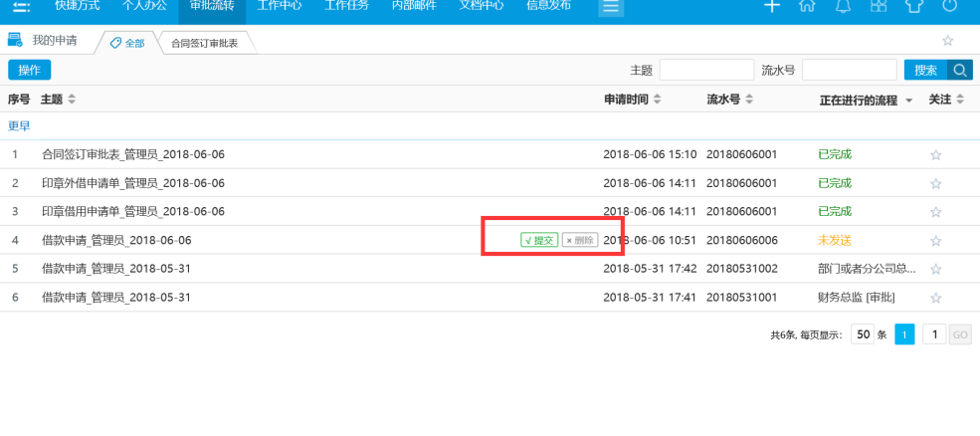Click the 主题 search input field

[706, 70]
